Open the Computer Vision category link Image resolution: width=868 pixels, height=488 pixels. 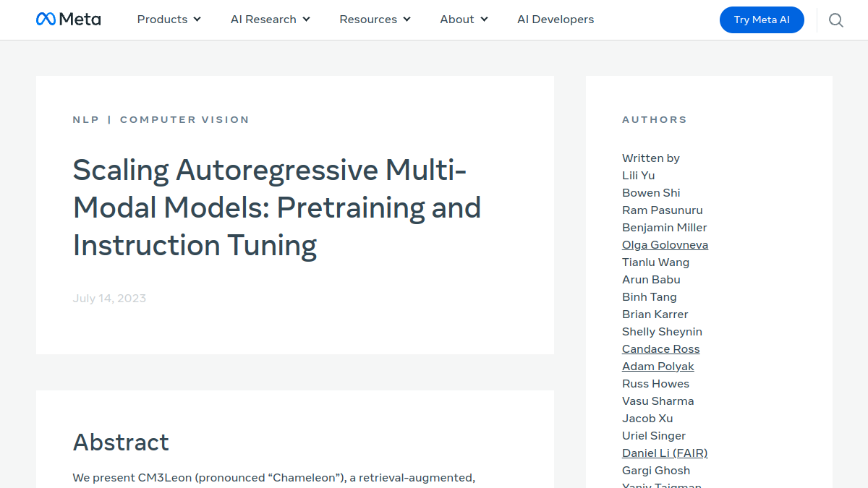pos(184,119)
